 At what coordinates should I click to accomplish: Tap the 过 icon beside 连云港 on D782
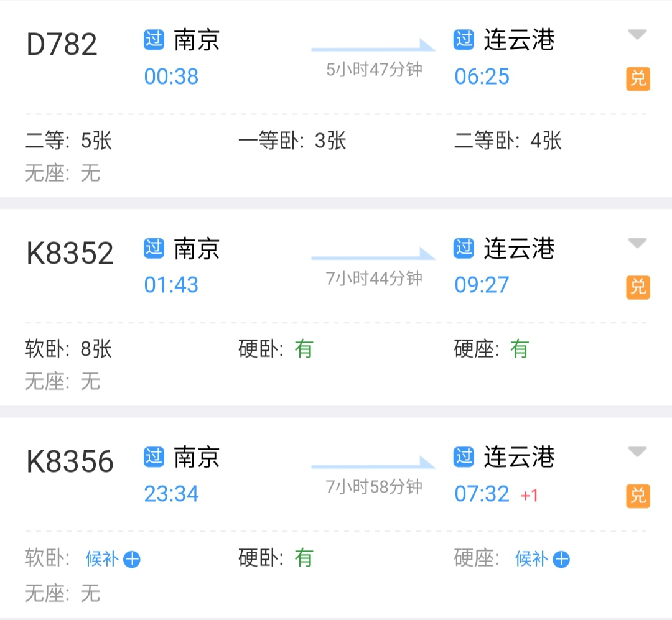(x=464, y=40)
